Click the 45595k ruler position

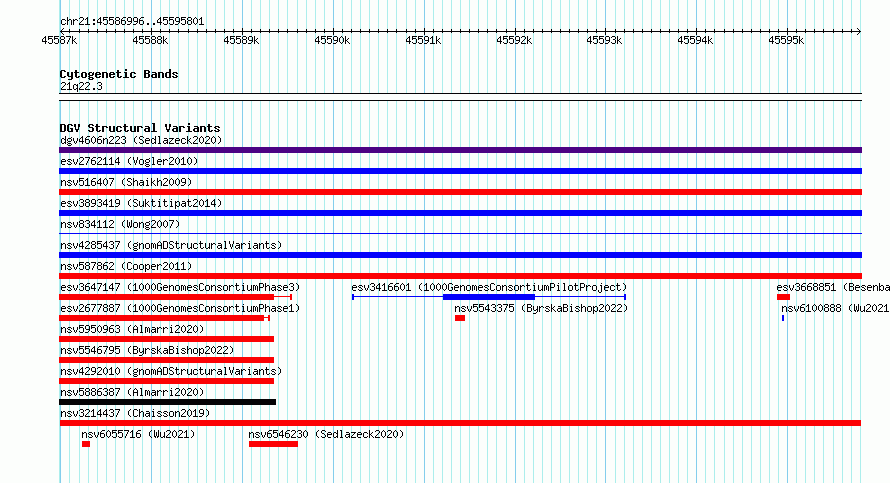pos(786,40)
